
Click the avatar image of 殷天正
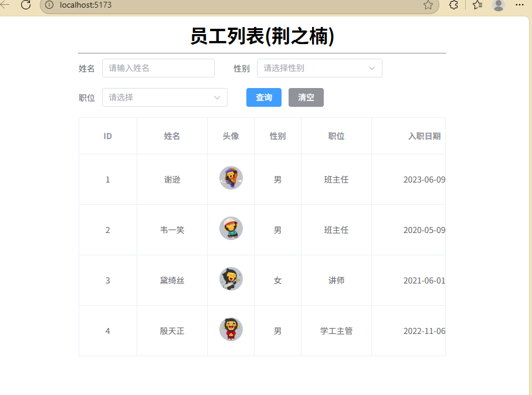tap(231, 329)
